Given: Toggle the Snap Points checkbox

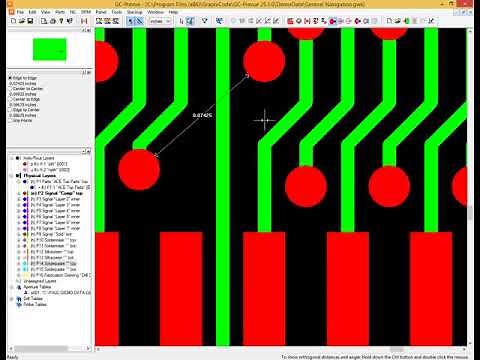Looking at the screenshot, I should 10,120.
